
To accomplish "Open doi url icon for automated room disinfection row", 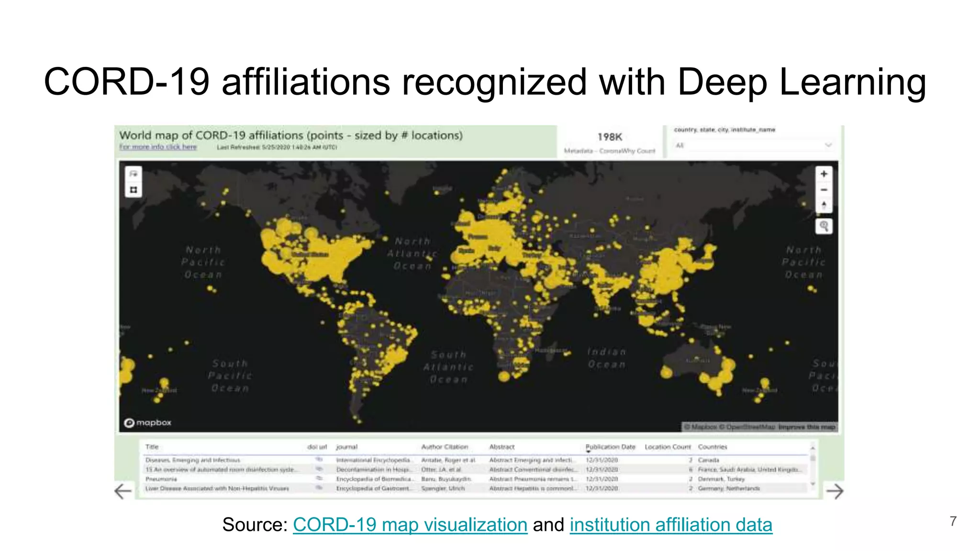I will (319, 469).
